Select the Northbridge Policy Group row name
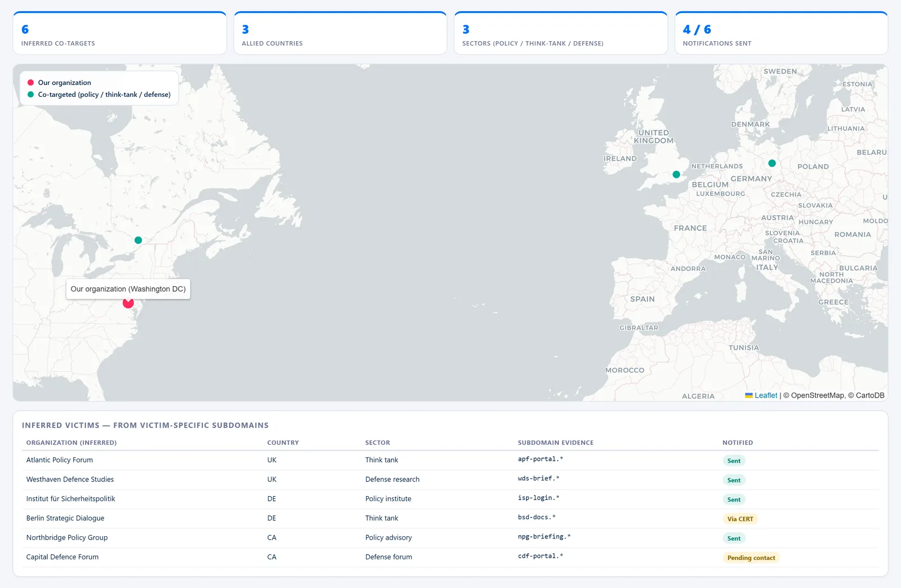This screenshot has width=901, height=588. (x=67, y=538)
